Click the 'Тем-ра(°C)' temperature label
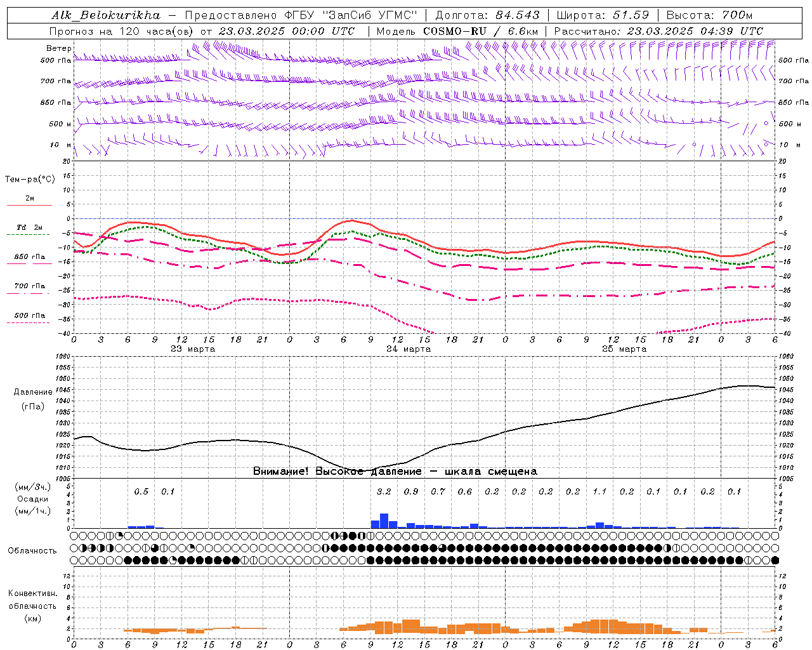This screenshot has height=650, width=812. click(30, 180)
